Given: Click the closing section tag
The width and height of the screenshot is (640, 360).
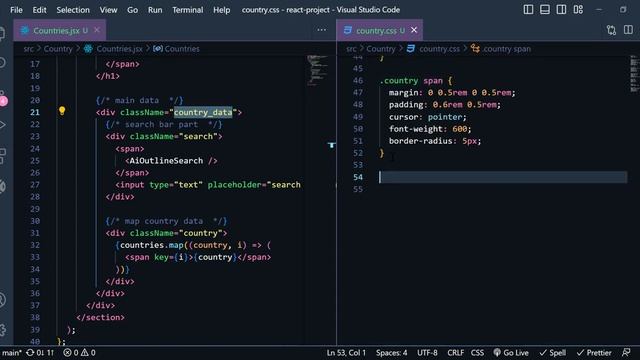Looking at the screenshot, I should point(100,318).
